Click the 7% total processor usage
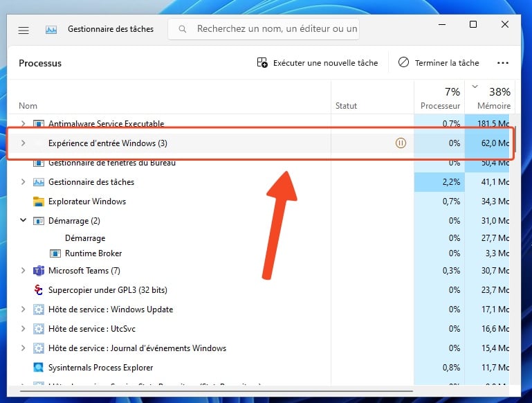Screen dimensions: 532x403 pyautogui.click(x=452, y=91)
